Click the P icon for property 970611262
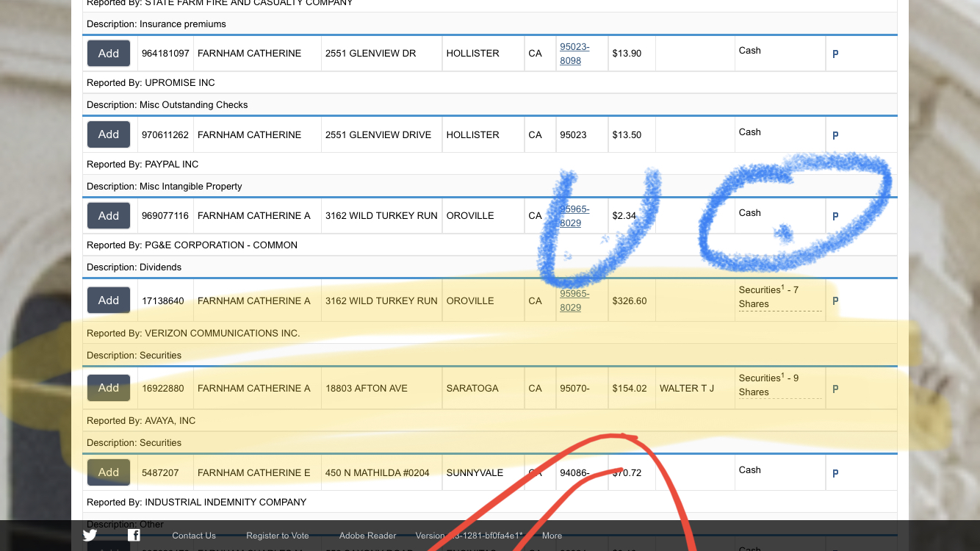Screen dimensions: 980x551 835,135
